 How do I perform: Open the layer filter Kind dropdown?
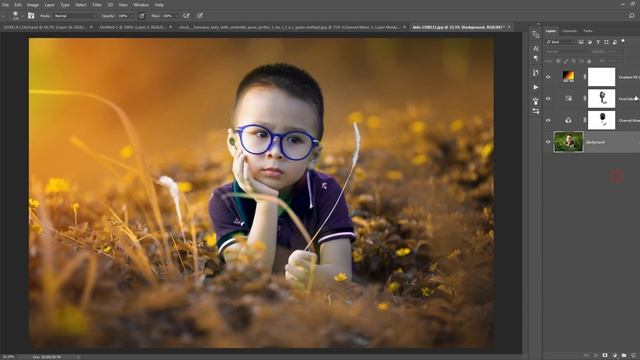click(560, 42)
